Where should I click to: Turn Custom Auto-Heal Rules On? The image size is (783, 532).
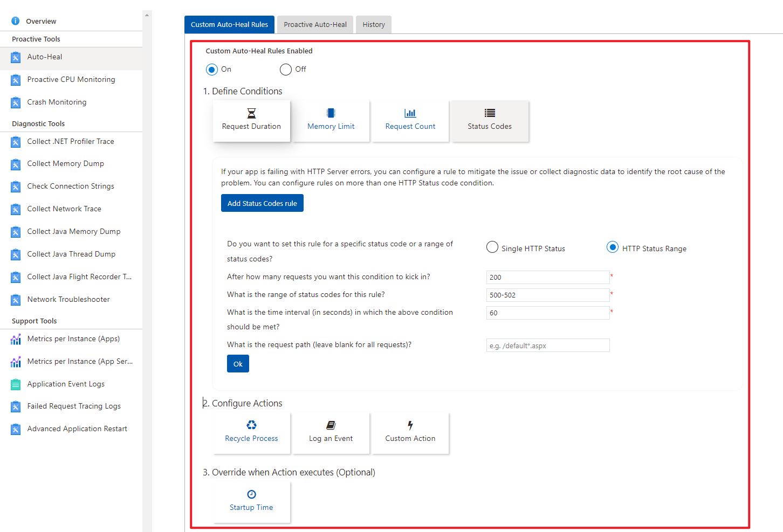coord(212,70)
